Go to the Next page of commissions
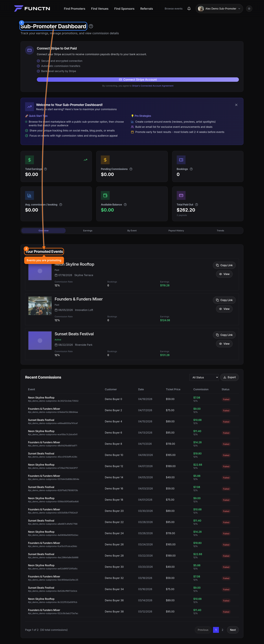The image size is (264, 644). (x=233, y=630)
